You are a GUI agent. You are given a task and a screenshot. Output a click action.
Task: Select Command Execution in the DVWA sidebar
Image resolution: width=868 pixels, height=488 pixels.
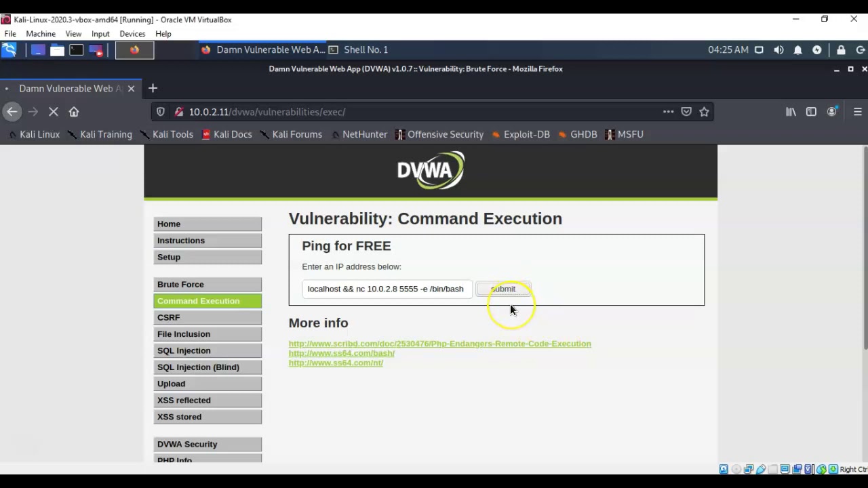pos(208,301)
